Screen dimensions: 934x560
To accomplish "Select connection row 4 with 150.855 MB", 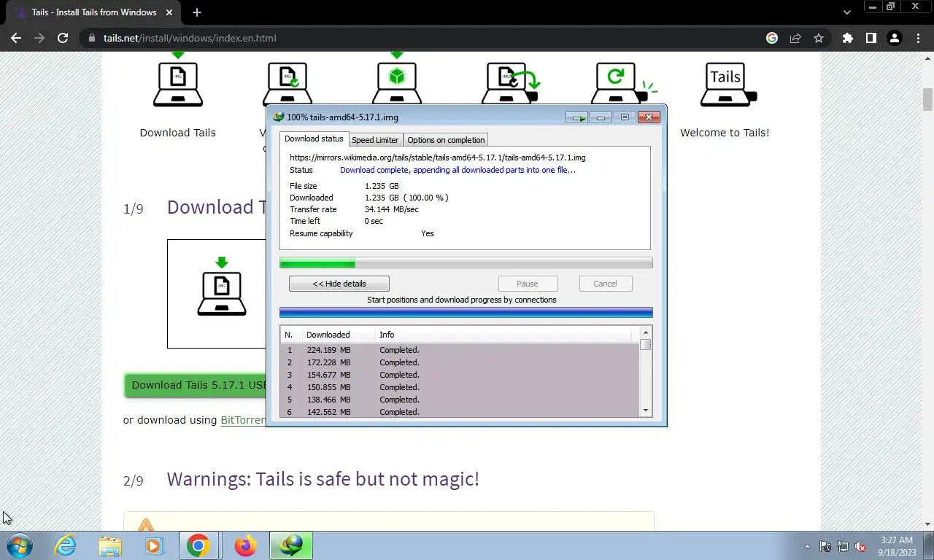I will pos(460,387).
